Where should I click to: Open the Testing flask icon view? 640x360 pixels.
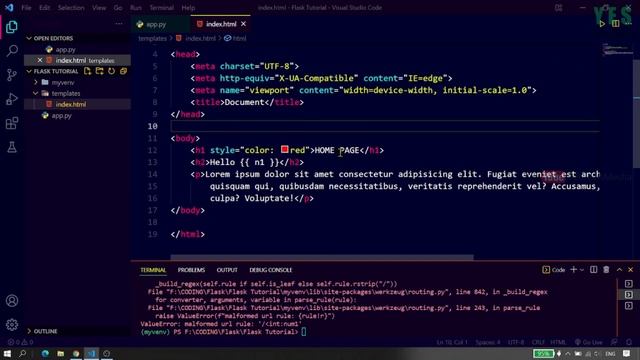pyautogui.click(x=12, y=147)
